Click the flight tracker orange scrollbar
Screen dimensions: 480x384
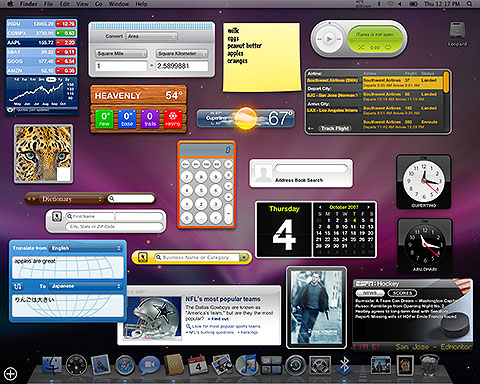coord(446,82)
